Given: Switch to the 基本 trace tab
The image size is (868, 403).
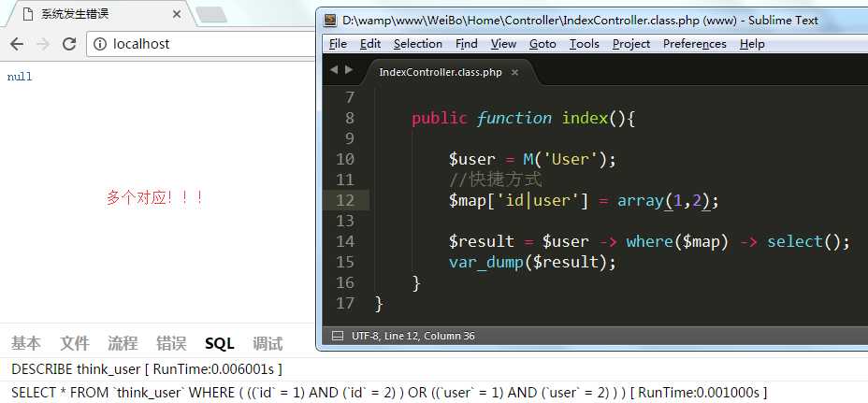Looking at the screenshot, I should click(x=25, y=343).
